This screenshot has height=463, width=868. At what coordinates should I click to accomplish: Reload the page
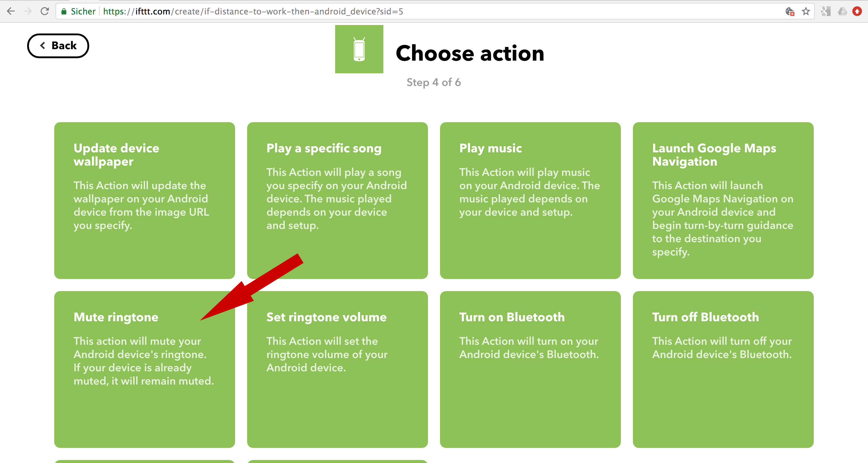click(x=45, y=11)
